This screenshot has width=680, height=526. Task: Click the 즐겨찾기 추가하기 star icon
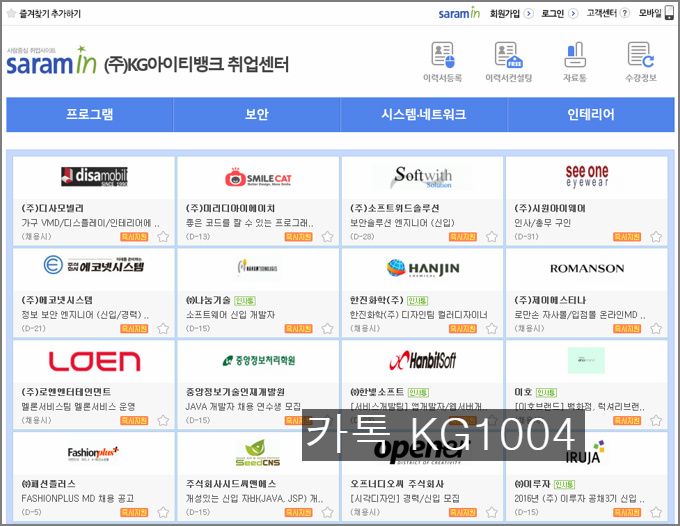pyautogui.click(x=11, y=13)
